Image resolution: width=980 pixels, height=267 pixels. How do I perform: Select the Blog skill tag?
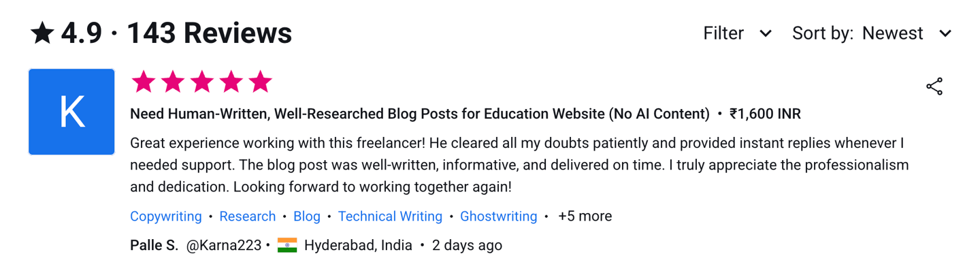[307, 216]
